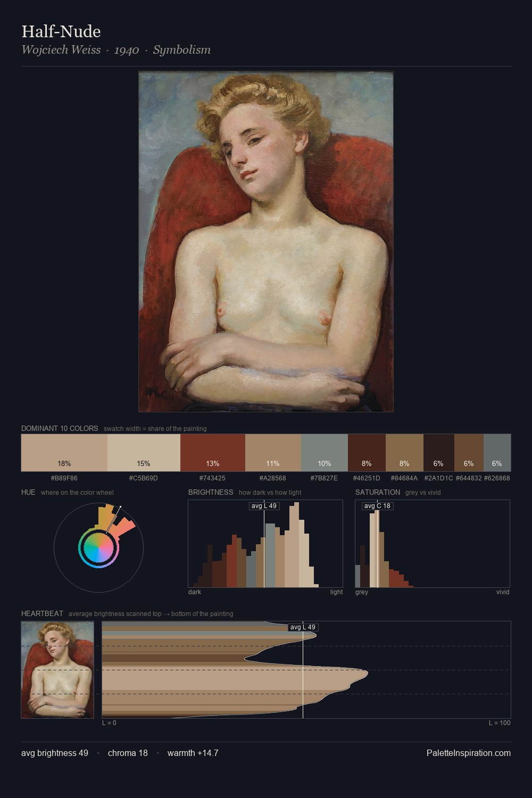This screenshot has width=532, height=798.
Task: Select the #B89F86 18% color swatch
Action: tap(64, 453)
